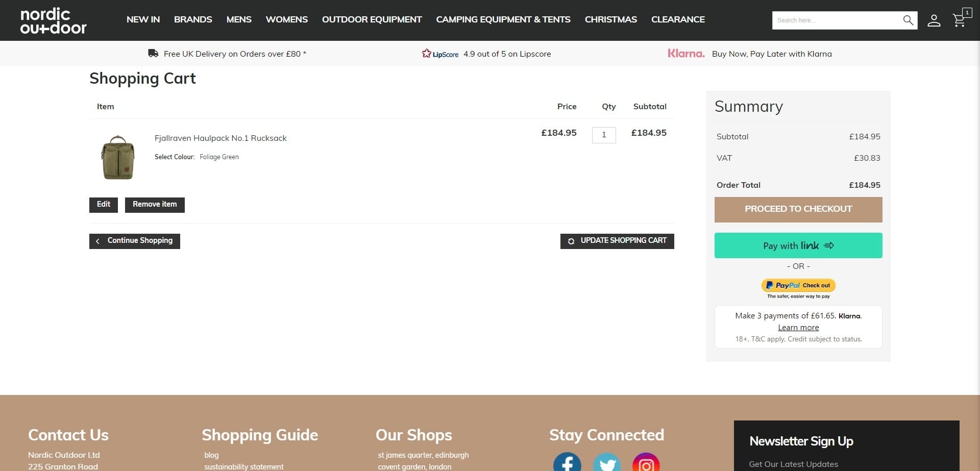Click Continue Shopping button
The height and width of the screenshot is (471, 980).
click(135, 241)
